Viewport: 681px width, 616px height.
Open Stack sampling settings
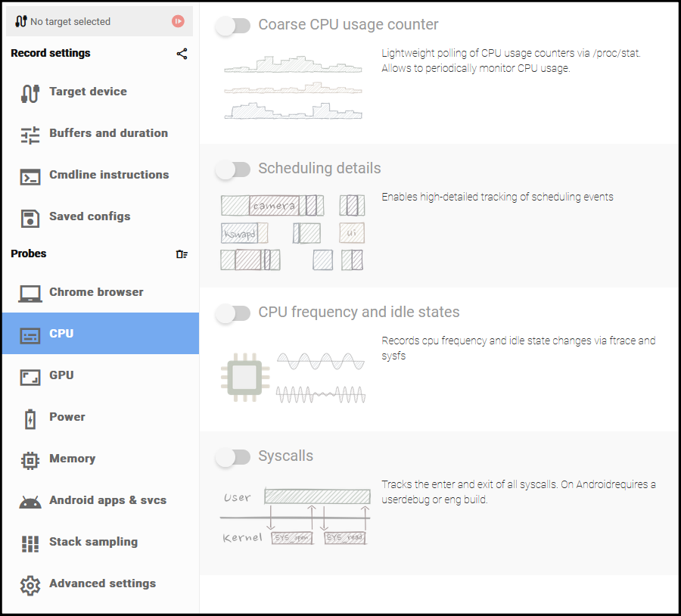(93, 542)
